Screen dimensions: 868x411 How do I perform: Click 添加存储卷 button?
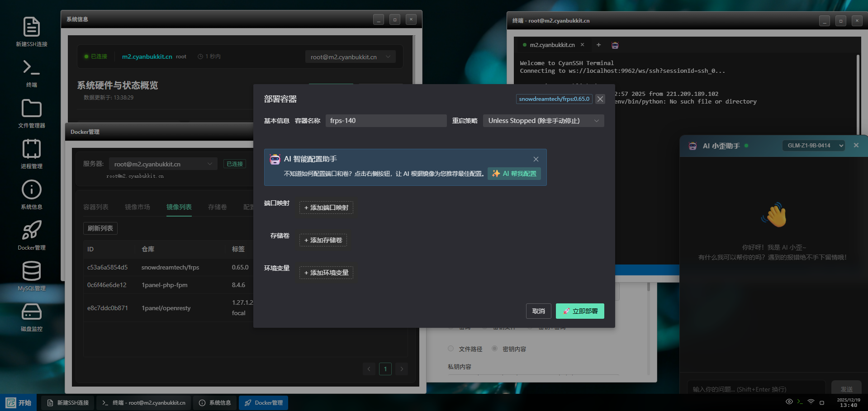pyautogui.click(x=323, y=240)
